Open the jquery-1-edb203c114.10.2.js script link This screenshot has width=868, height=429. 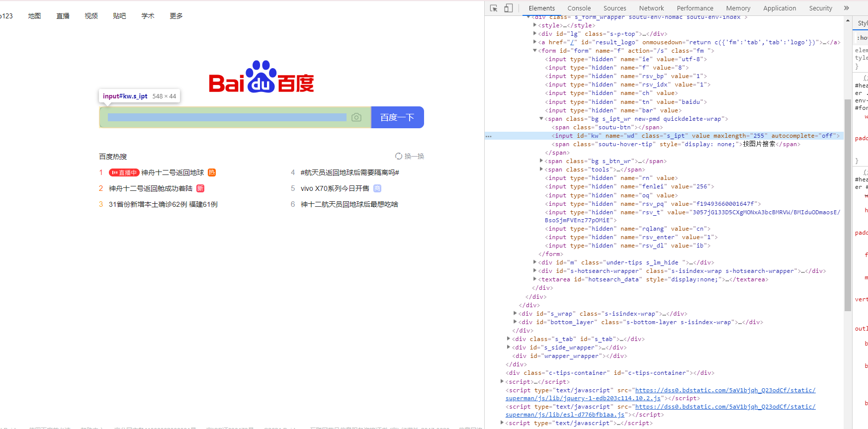point(661,394)
